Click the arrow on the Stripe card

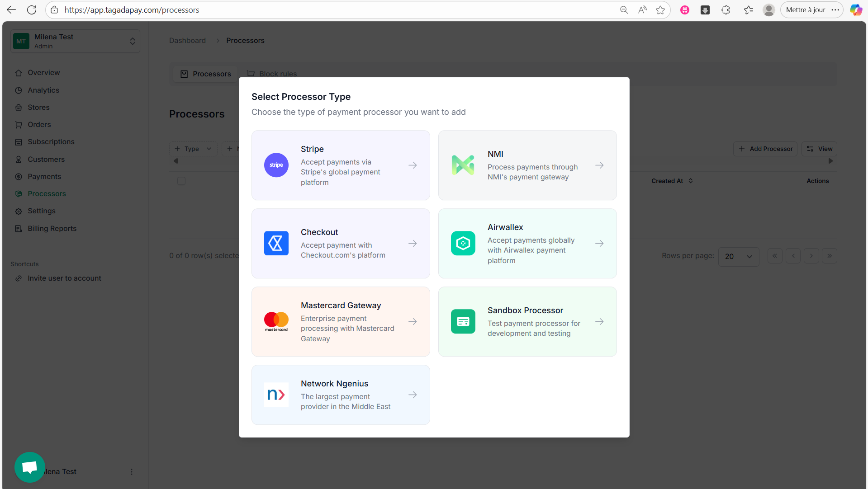tap(413, 165)
